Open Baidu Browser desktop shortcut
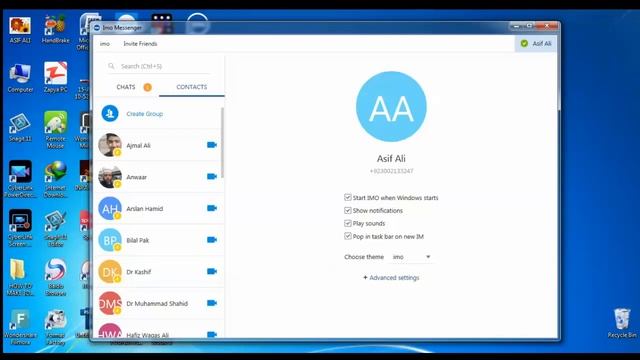Viewport: 640px width, 360px height. pos(56,278)
